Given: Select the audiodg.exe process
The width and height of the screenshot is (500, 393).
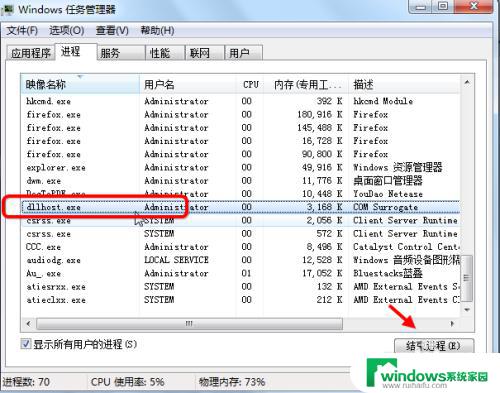Looking at the screenshot, I should (241, 260).
